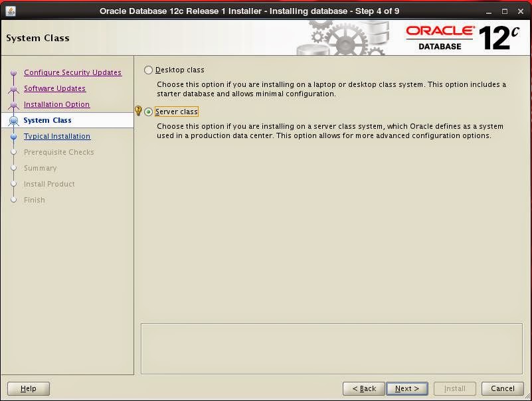Select the System Class step in sidebar
Screen dimensions: 532x401
48,120
